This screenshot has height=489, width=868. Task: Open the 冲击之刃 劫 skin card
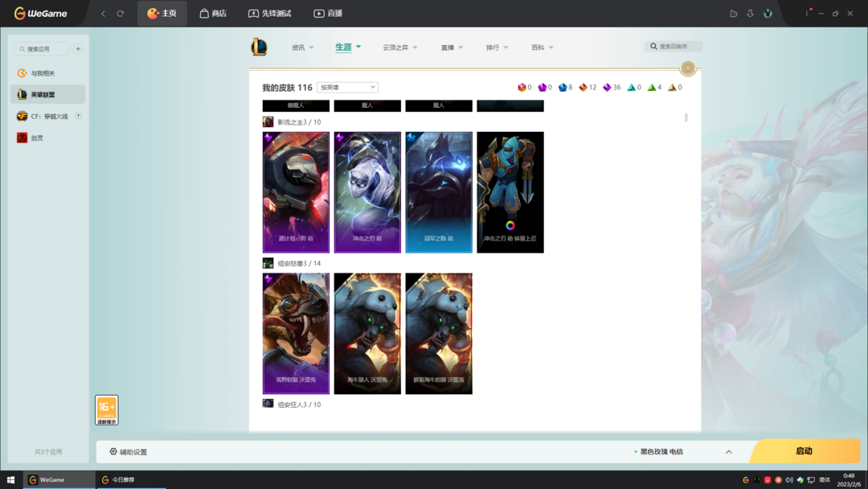click(367, 192)
